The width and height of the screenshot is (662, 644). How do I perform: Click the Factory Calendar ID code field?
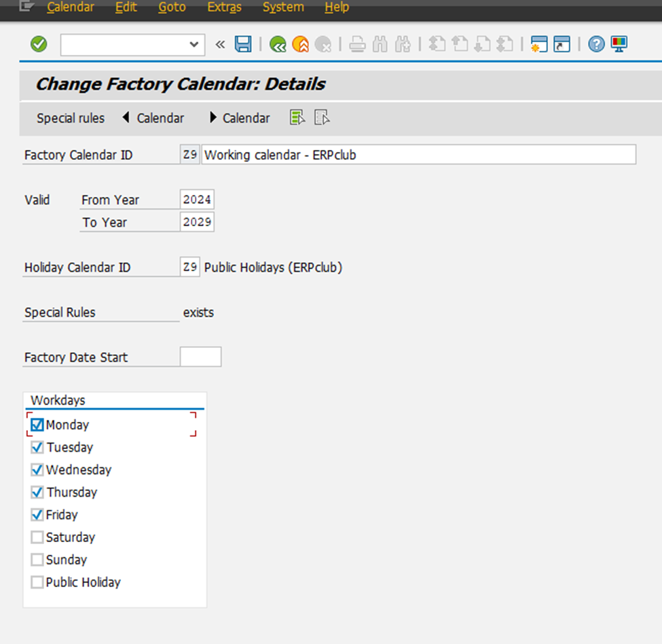[189, 155]
